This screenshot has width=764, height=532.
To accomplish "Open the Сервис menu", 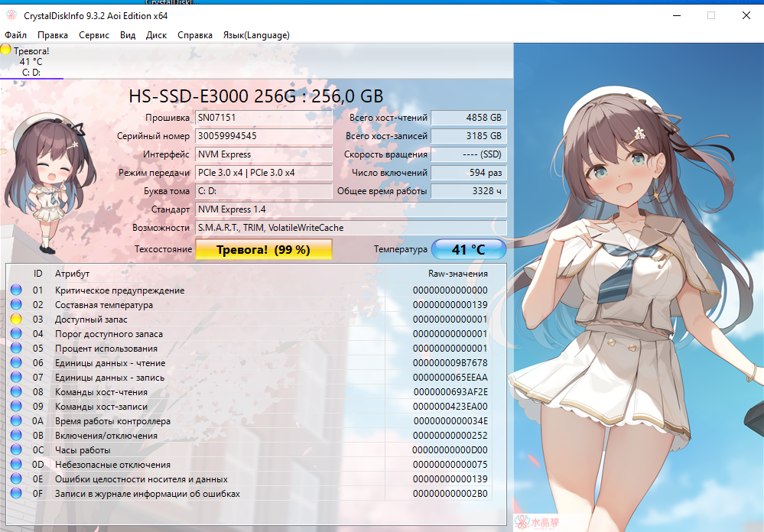I will coord(93,35).
